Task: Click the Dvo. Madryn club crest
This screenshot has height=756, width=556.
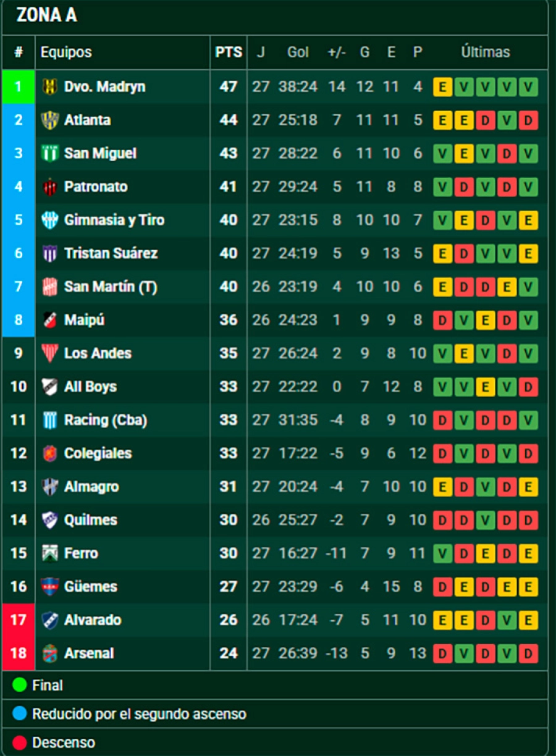Action: [49, 86]
